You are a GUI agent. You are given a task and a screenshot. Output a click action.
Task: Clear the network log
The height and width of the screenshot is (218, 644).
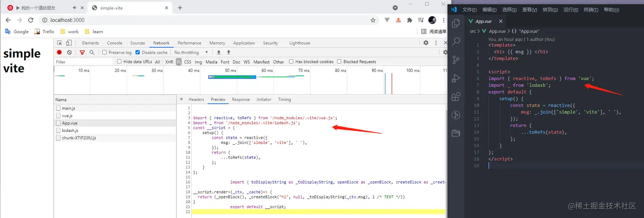(x=69, y=52)
